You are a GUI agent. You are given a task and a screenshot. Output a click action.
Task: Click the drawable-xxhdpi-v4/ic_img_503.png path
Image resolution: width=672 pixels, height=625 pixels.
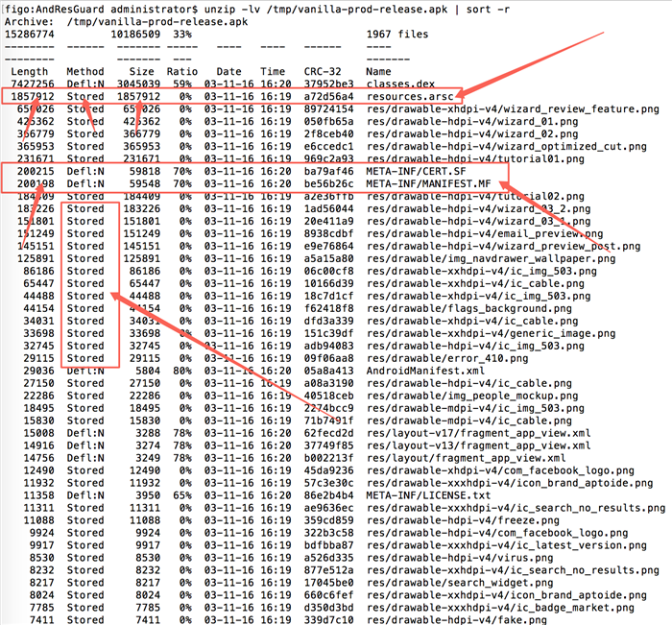481,271
